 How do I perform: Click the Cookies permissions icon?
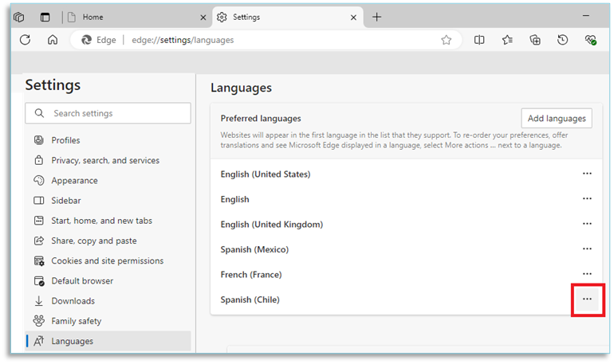coord(39,260)
